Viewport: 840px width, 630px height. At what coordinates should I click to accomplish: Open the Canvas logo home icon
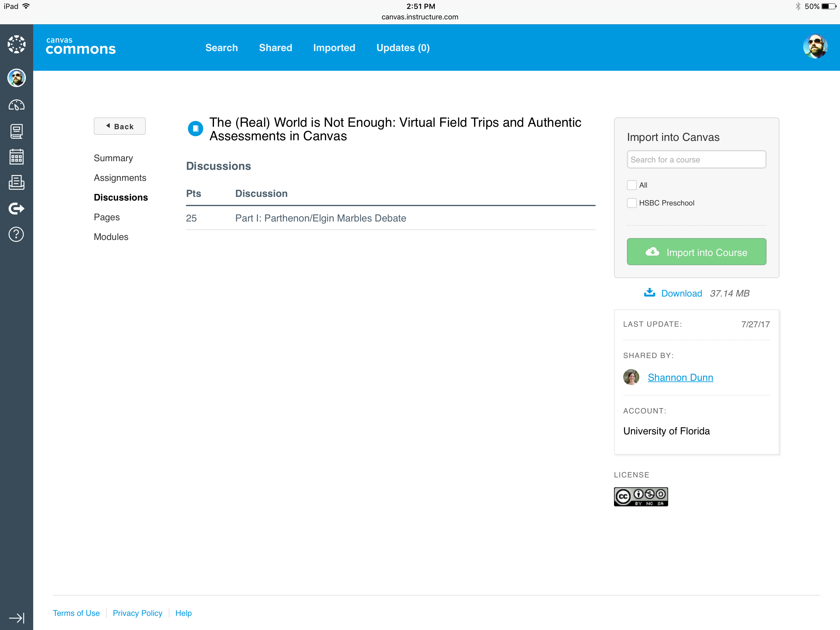(16, 45)
